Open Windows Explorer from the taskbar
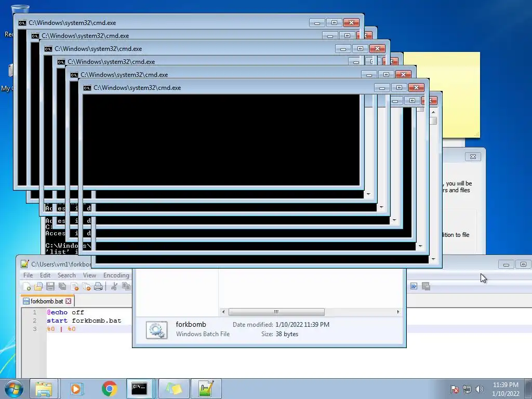The width and height of the screenshot is (532, 399). [44, 389]
